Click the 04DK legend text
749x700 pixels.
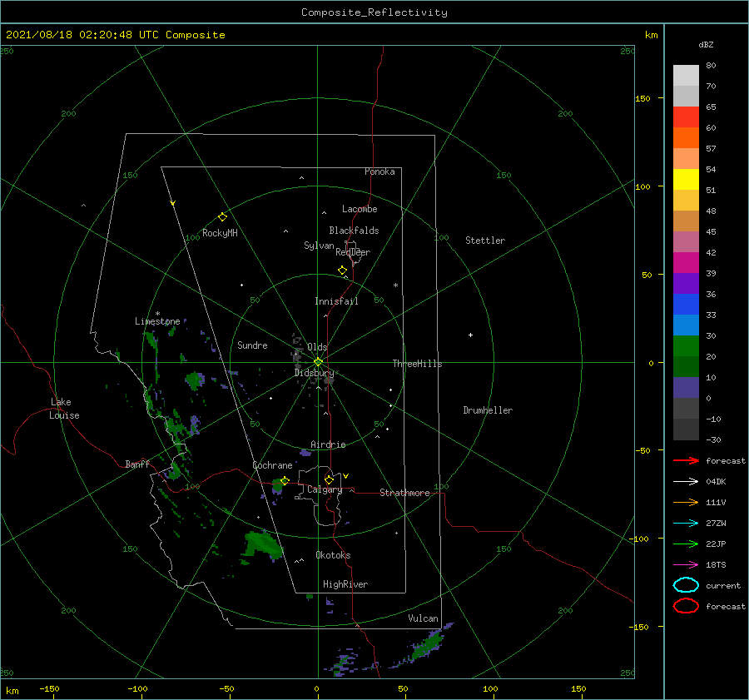716,481
